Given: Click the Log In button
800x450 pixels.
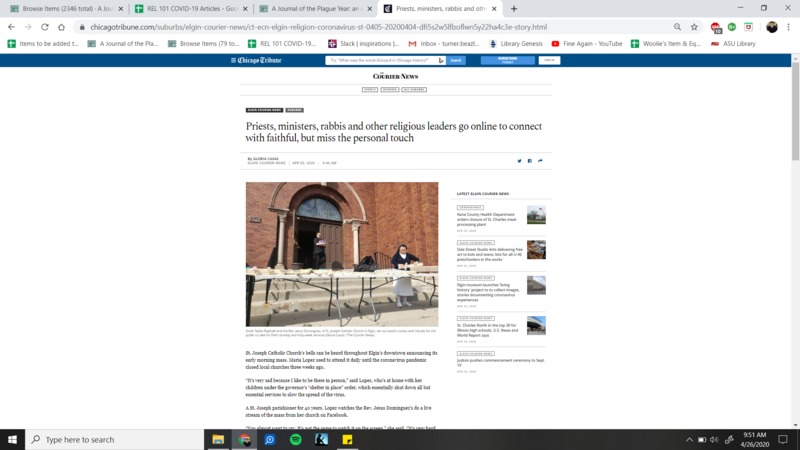Looking at the screenshot, I should pos(549,60).
